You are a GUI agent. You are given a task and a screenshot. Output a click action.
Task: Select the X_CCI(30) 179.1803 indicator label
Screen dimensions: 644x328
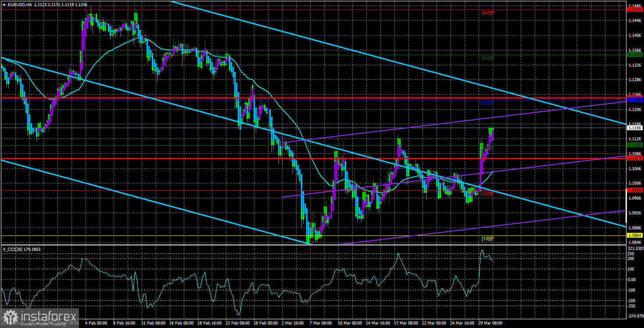pos(21,249)
